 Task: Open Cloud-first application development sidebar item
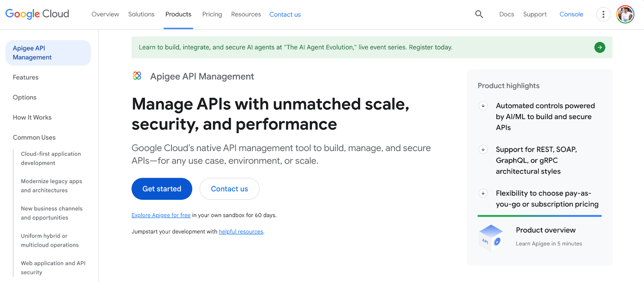pos(51,158)
